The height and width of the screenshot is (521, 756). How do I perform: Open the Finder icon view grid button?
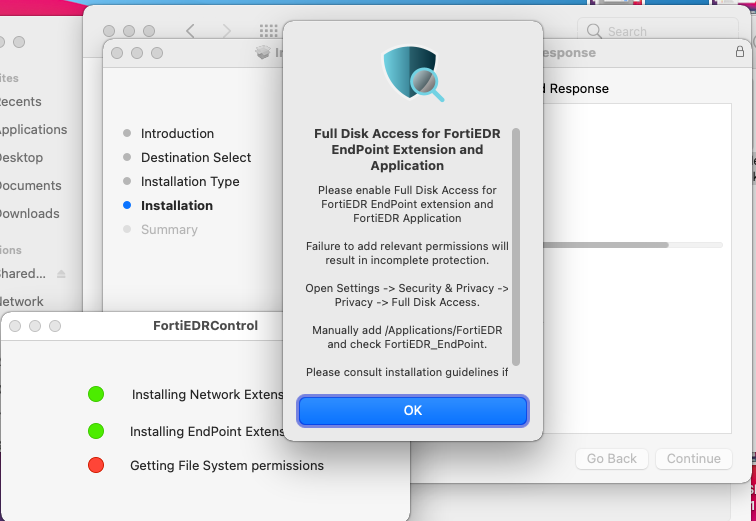(268, 32)
